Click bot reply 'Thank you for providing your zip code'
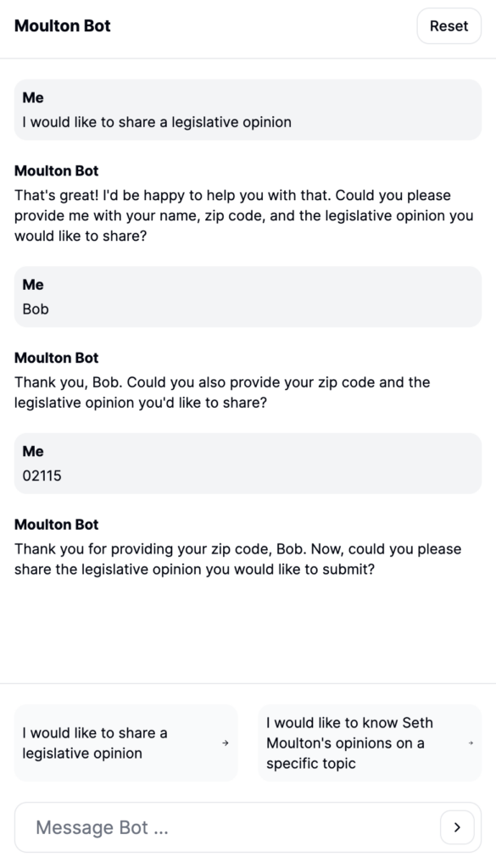This screenshot has width=496, height=868. [238, 559]
